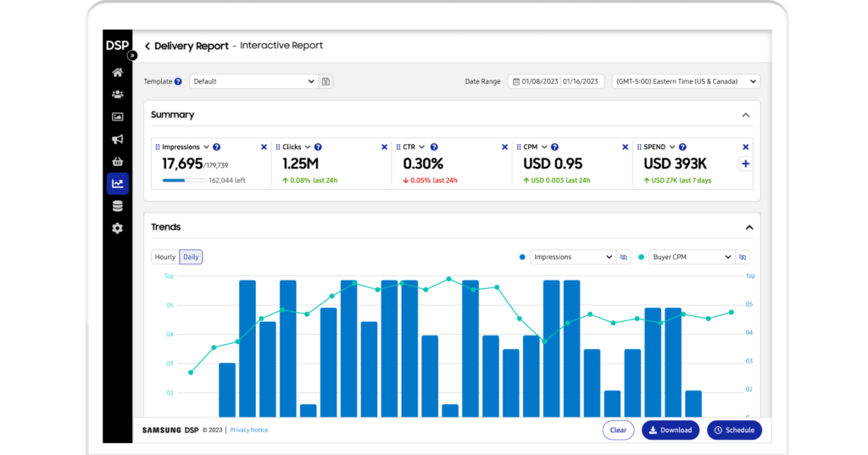This screenshot has width=868, height=455.
Task: Open the database stack icon in sidebar
Action: 117,206
